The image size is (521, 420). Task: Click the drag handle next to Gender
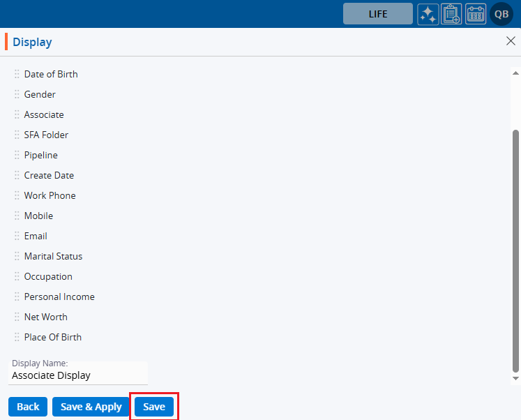(17, 94)
